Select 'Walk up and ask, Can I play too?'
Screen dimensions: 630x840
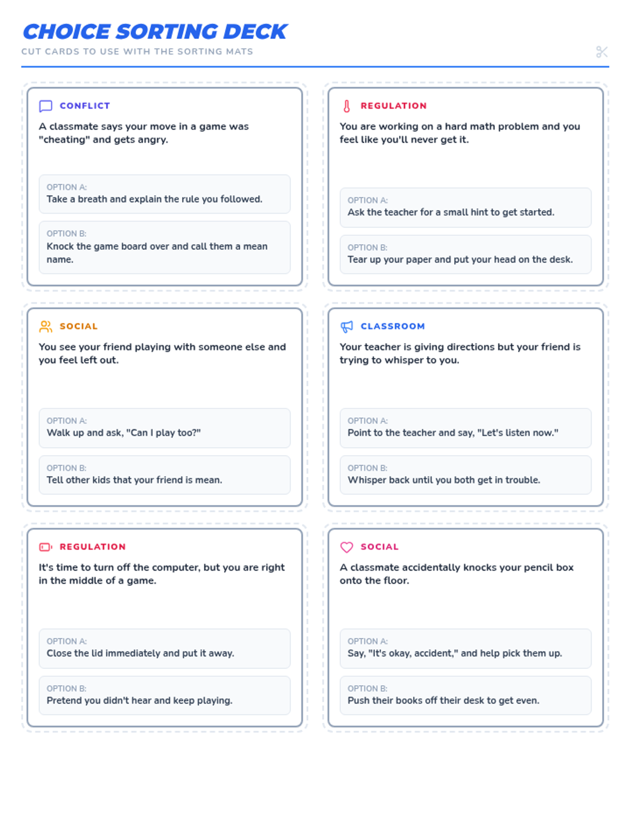coord(164,428)
